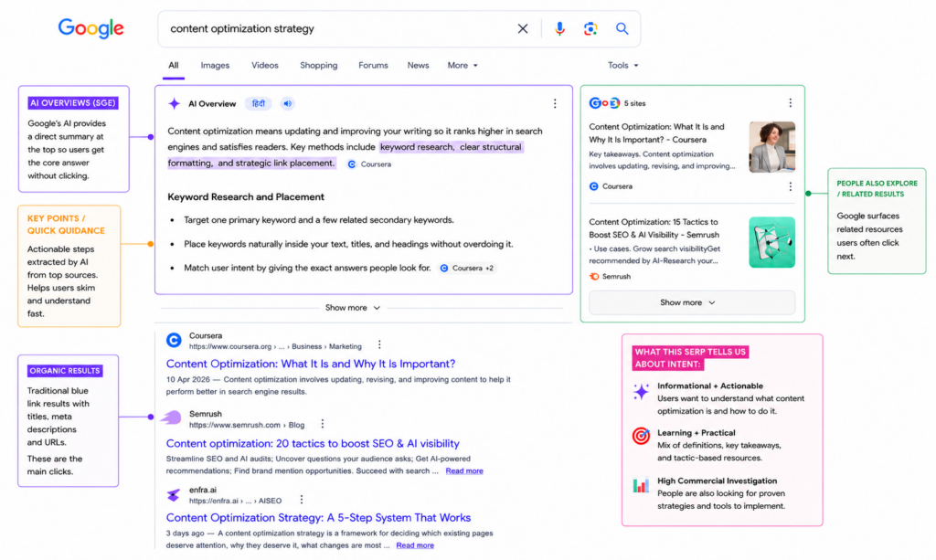This screenshot has height=560, width=936.
Task: Click the coursera.org breadcrumb URL
Action: (x=275, y=346)
